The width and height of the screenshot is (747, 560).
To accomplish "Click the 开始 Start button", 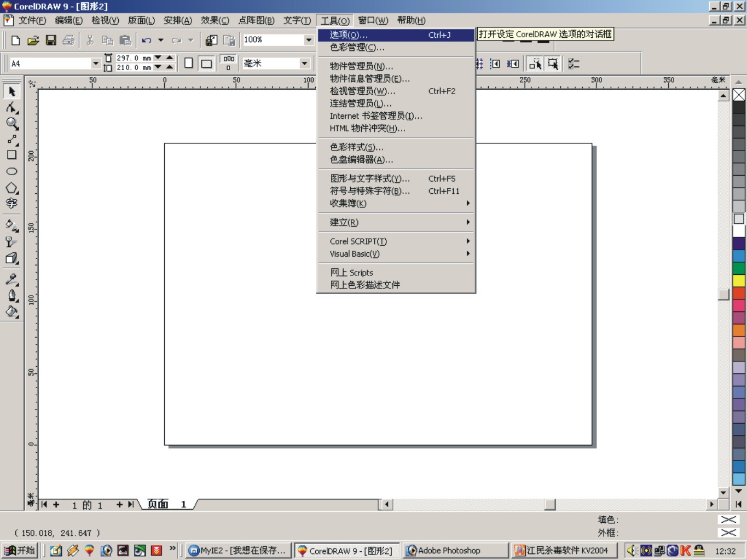I will (20, 550).
